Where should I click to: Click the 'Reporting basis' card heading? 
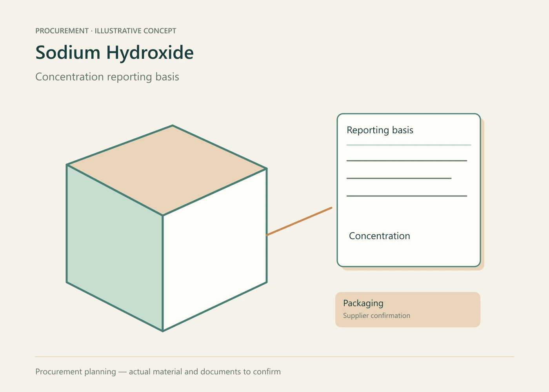(x=380, y=130)
